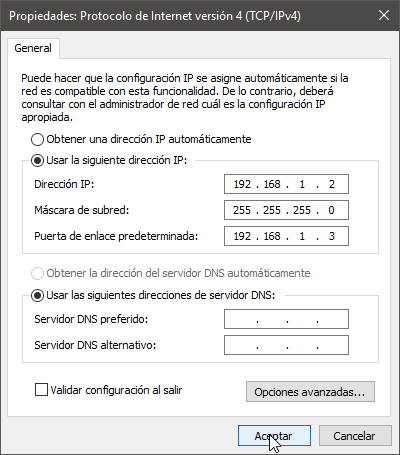Image resolution: width=400 pixels, height=455 pixels.
Task: Switch to the General tab
Action: tap(33, 48)
